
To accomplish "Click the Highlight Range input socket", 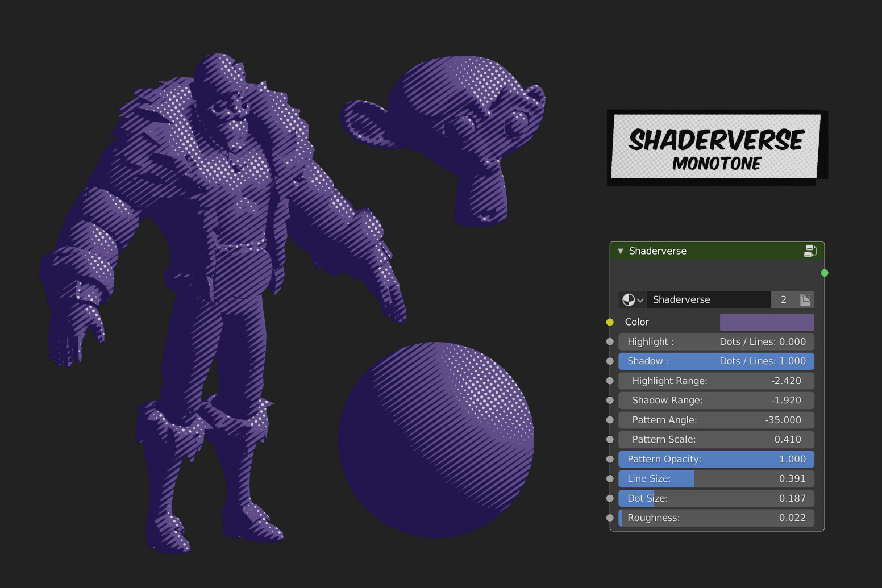I will point(610,381).
